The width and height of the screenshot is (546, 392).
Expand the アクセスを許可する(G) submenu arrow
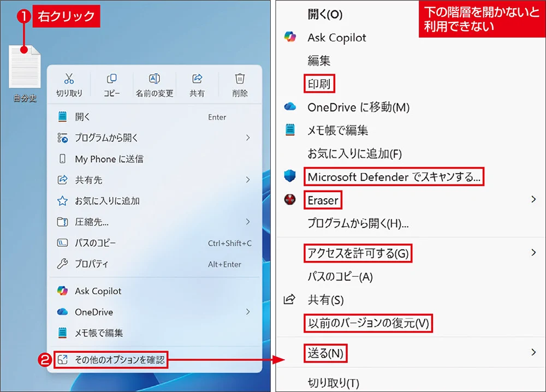tap(533, 252)
